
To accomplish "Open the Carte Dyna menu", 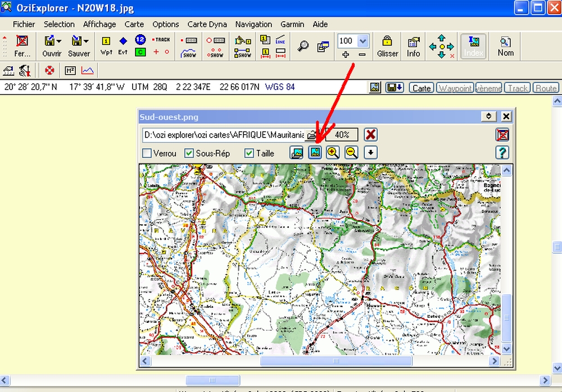I will tap(207, 24).
